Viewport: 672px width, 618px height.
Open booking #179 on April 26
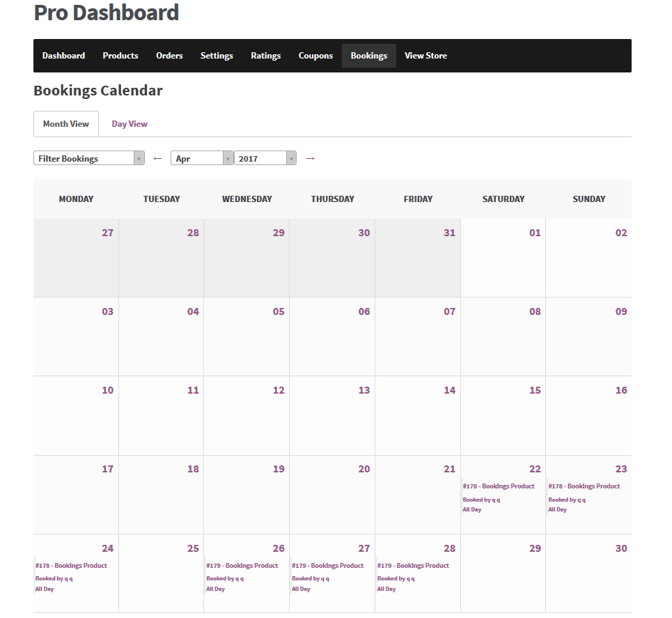tap(242, 566)
